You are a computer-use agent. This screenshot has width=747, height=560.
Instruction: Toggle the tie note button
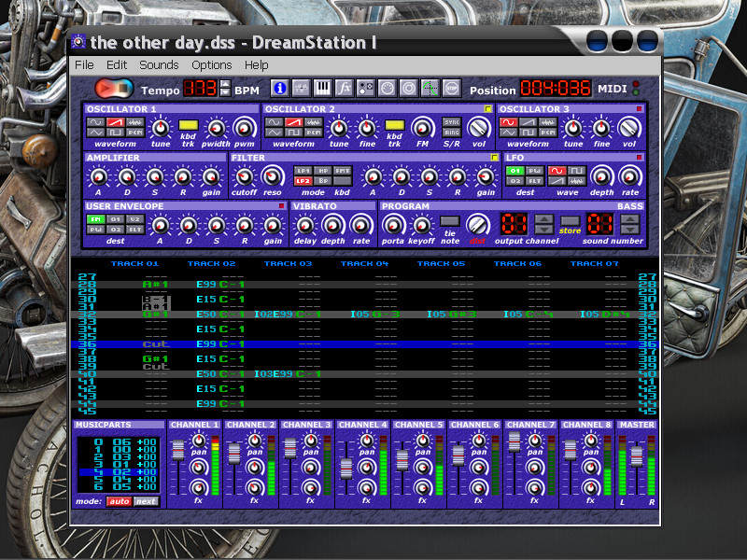[x=450, y=221]
